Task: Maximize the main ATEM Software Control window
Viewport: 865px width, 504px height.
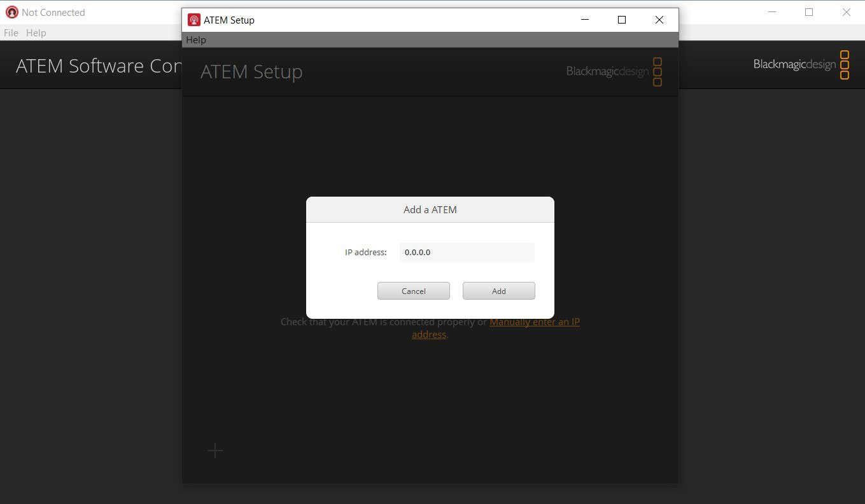Action: (x=809, y=12)
